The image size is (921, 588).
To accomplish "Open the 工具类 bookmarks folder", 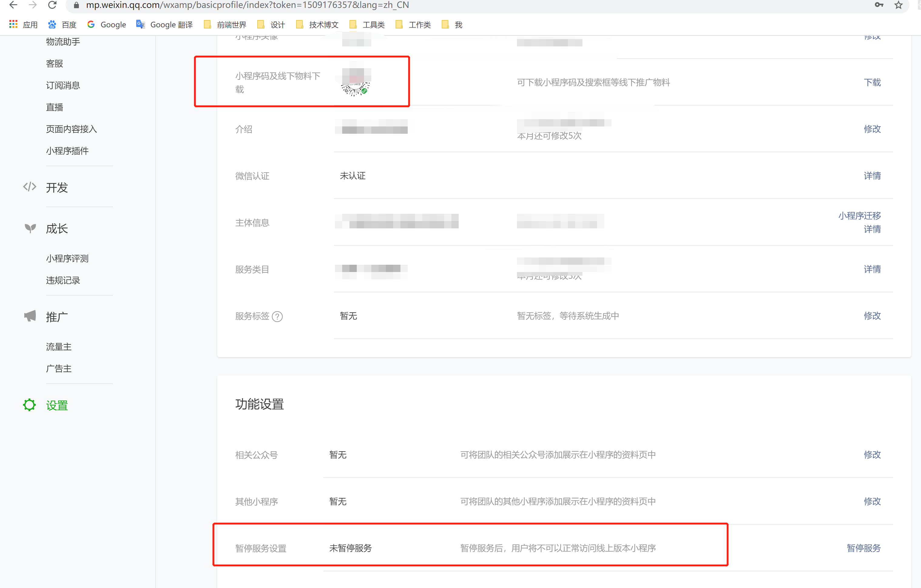I will pos(367,25).
